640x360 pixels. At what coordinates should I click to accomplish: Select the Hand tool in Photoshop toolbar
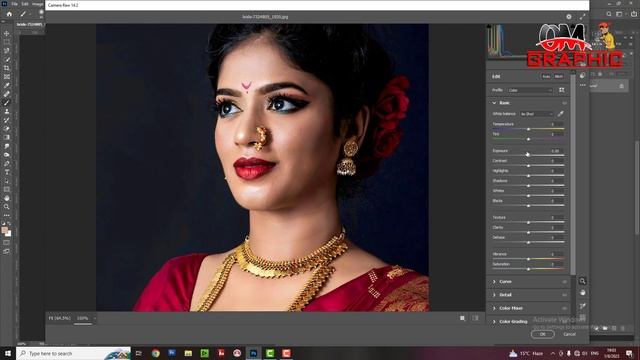click(x=7, y=198)
